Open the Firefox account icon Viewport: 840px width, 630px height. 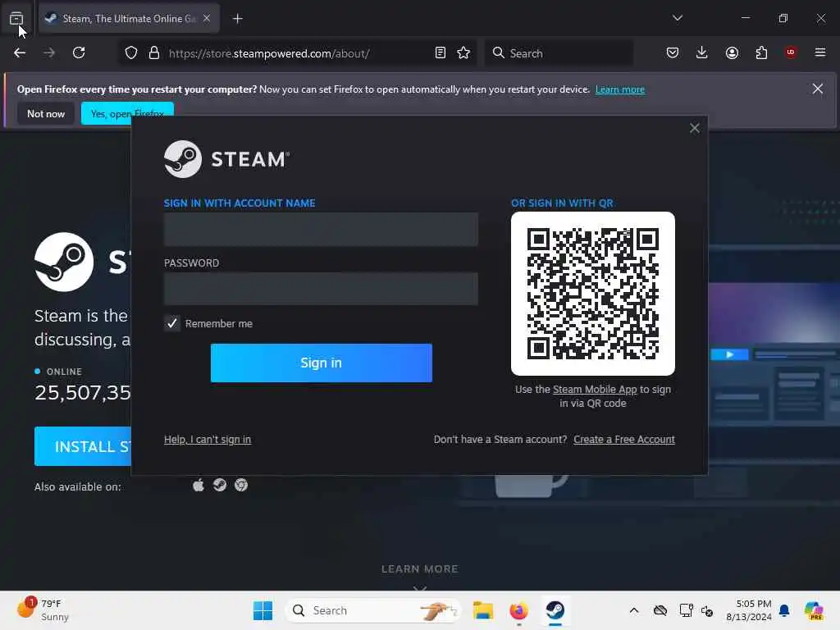point(732,53)
